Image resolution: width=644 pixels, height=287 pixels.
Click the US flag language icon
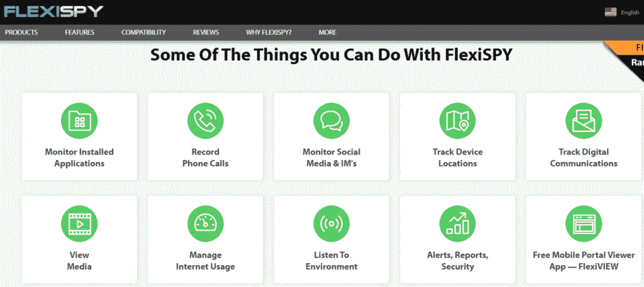tap(610, 13)
